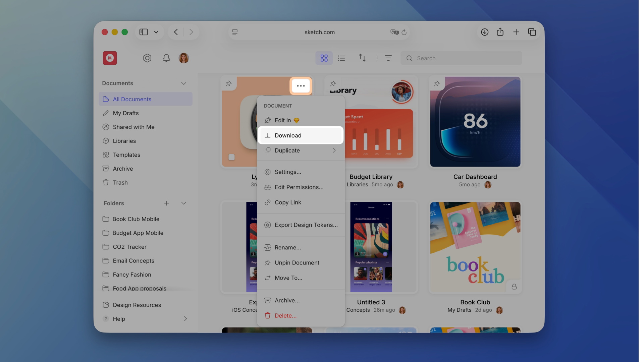
Task: Choose Edit in Sketch from menu
Action: [x=301, y=120]
